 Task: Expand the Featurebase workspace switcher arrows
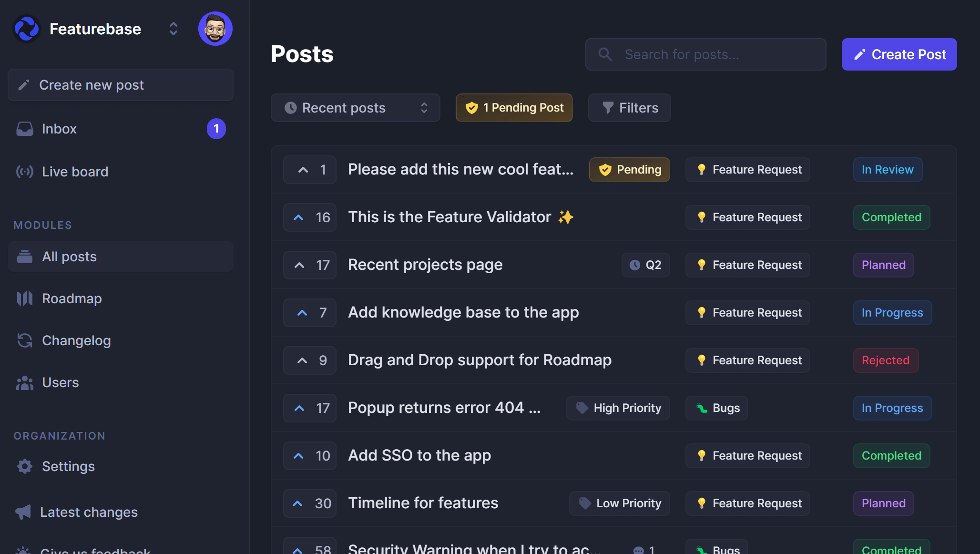coord(174,29)
